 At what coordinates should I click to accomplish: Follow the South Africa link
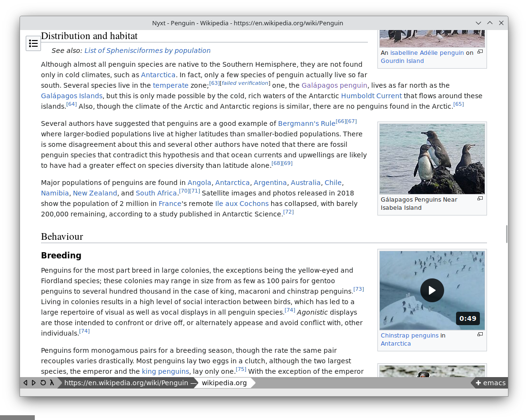(156, 193)
